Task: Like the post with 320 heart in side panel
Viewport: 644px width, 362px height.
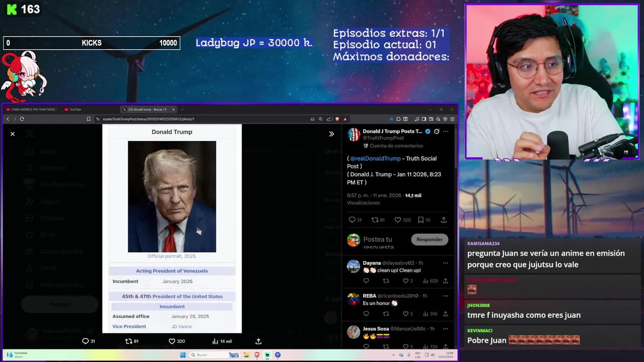Action: [403, 220]
